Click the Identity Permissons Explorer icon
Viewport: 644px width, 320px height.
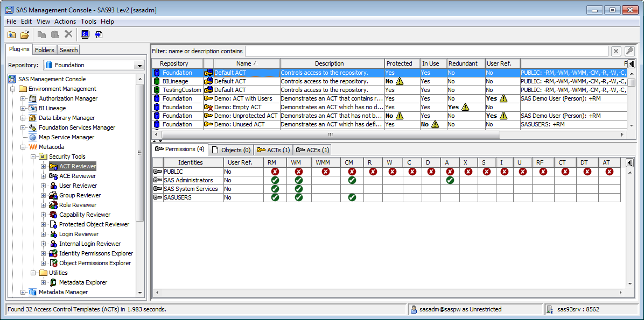coord(53,253)
